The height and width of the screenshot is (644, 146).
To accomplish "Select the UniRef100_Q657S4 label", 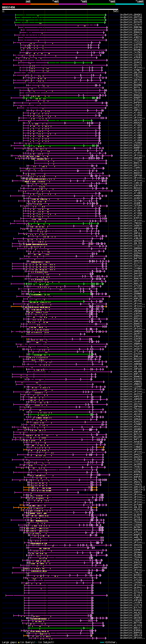I will [x=131, y=565].
